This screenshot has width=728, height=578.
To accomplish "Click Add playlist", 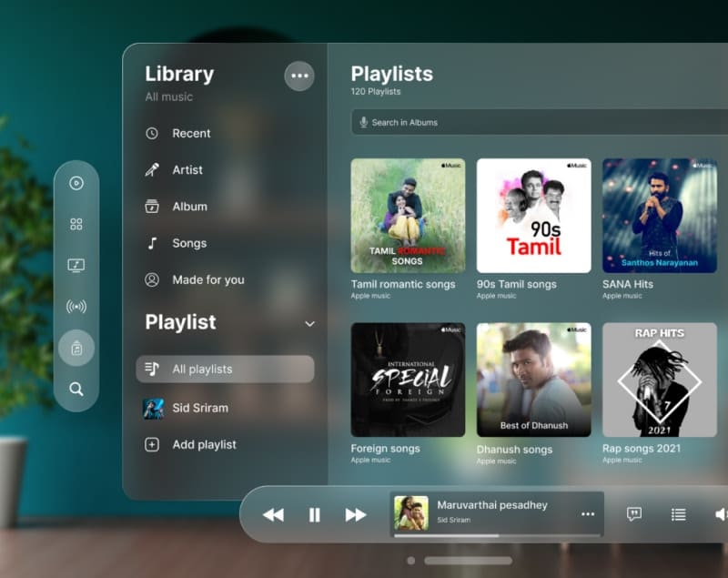I will point(204,444).
